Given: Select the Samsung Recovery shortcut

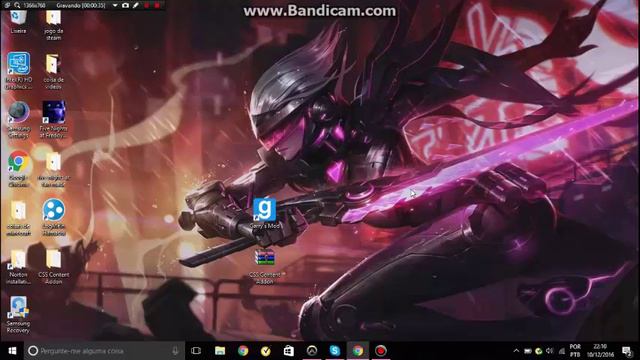Looking at the screenshot, I should pyautogui.click(x=18, y=315).
